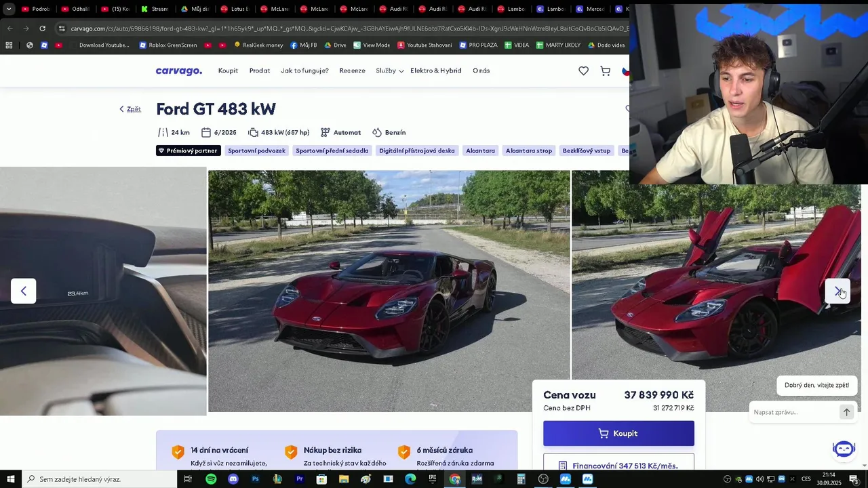Open Epic Games launcher from taskbar
This screenshot has width=868, height=488.
click(433, 479)
